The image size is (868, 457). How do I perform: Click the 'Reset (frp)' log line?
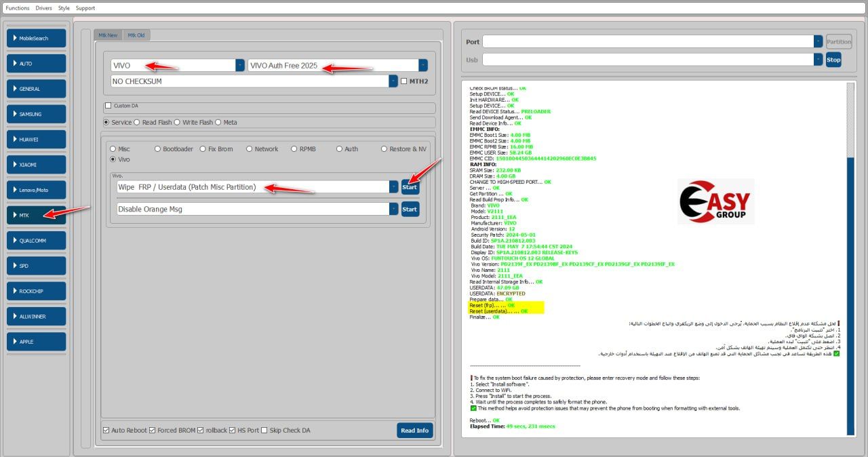493,305
